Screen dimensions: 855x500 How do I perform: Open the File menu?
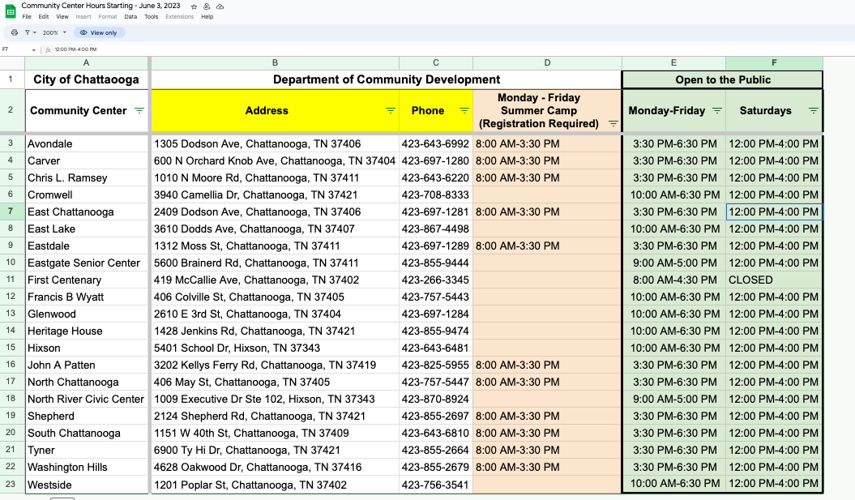27,17
